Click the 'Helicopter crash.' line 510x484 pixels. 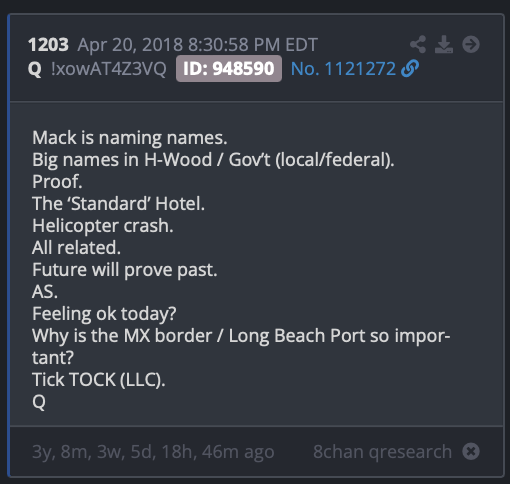[103, 226]
